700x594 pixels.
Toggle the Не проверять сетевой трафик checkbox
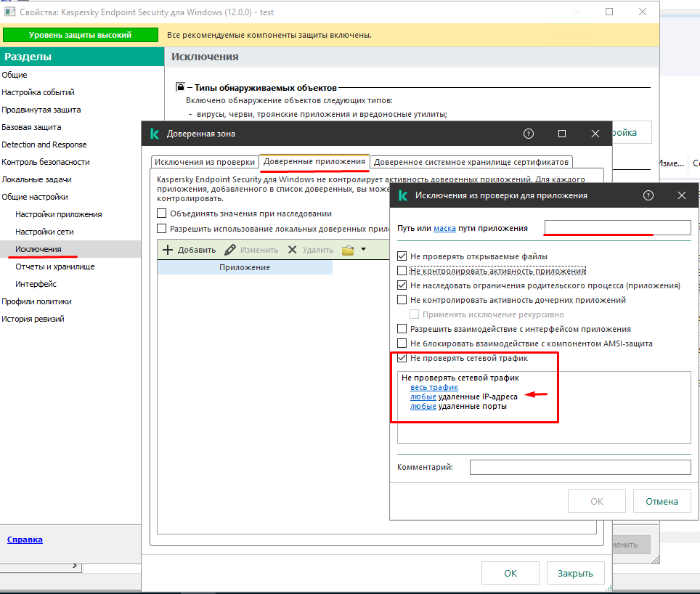[x=402, y=358]
